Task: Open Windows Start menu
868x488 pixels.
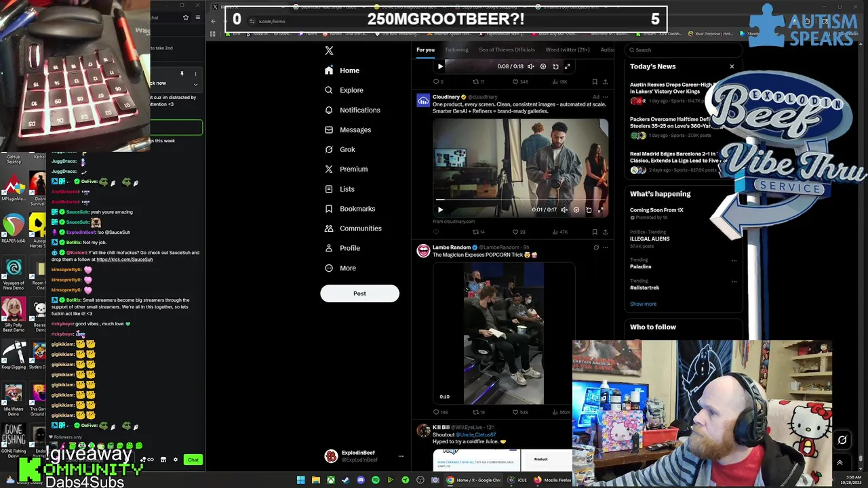Action: pyautogui.click(x=300, y=480)
